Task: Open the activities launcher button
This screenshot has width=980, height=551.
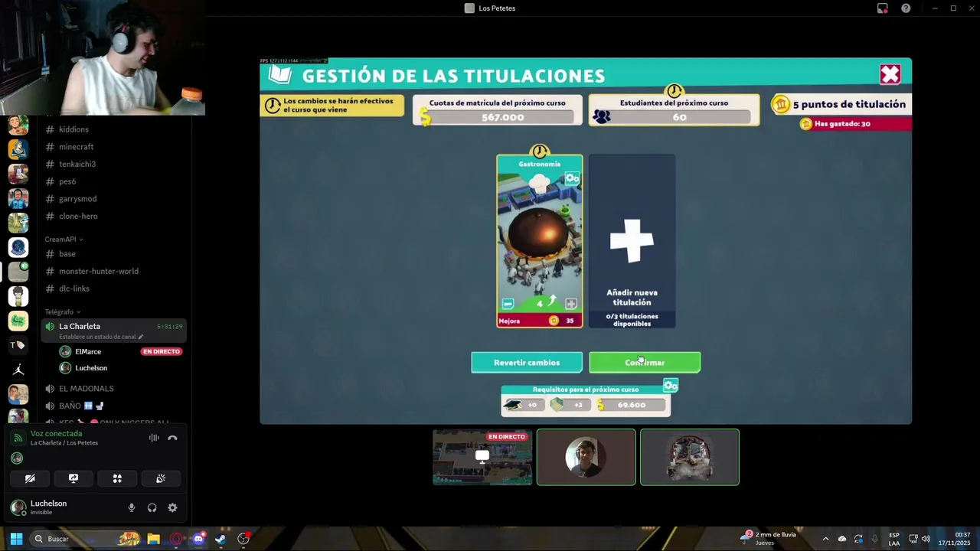Action: coord(117,478)
